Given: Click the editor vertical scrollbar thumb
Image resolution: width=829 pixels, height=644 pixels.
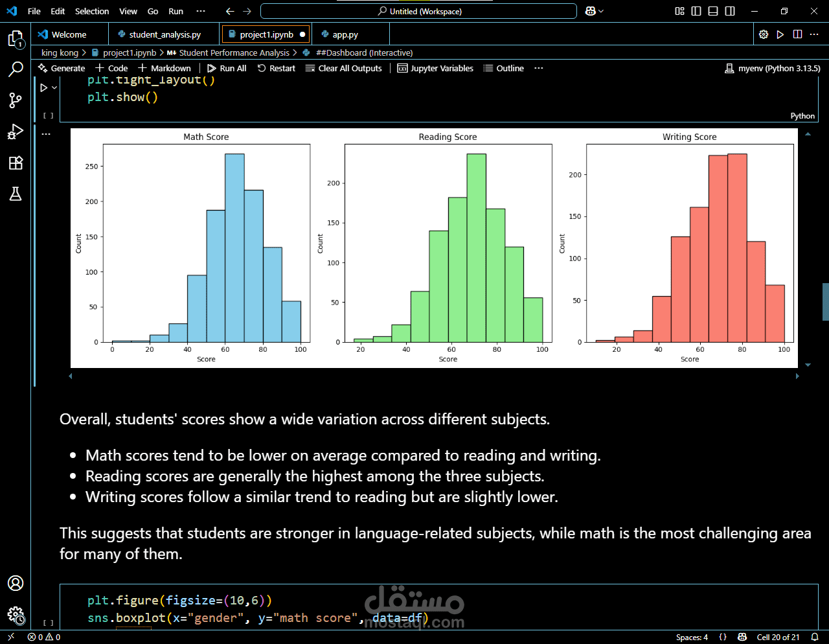Looking at the screenshot, I should (826, 302).
